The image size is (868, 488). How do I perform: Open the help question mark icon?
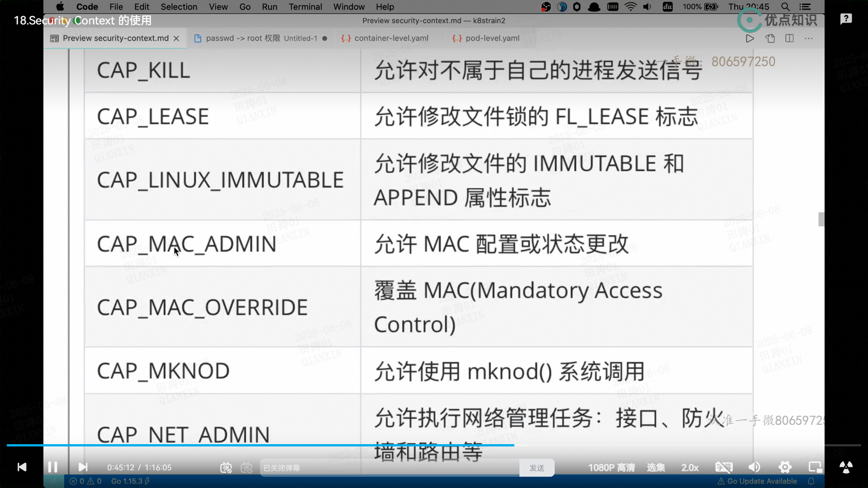coord(846,19)
